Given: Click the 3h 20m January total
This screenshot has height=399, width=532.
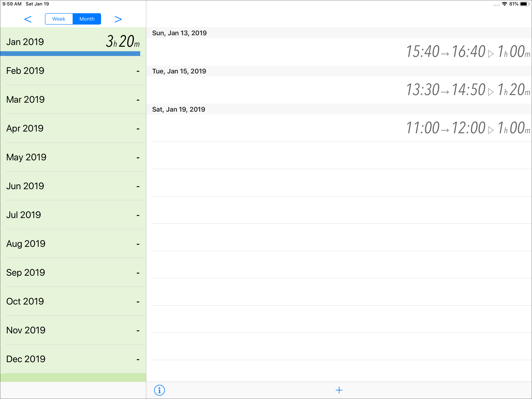Looking at the screenshot, I should tap(123, 41).
